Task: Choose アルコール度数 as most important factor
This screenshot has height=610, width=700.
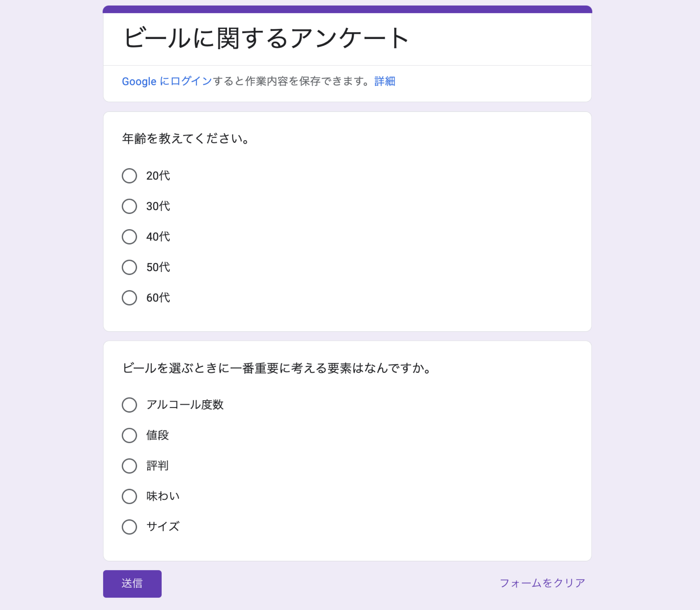Action: (129, 405)
